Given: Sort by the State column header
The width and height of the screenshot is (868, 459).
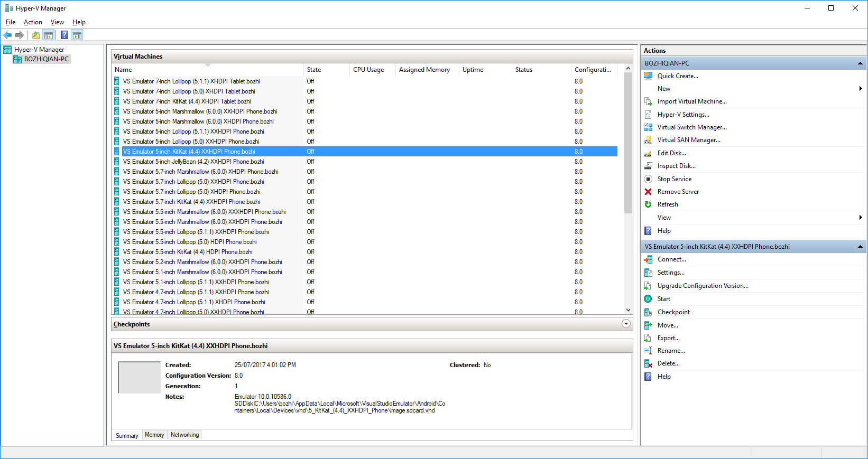Looking at the screenshot, I should click(x=327, y=70).
